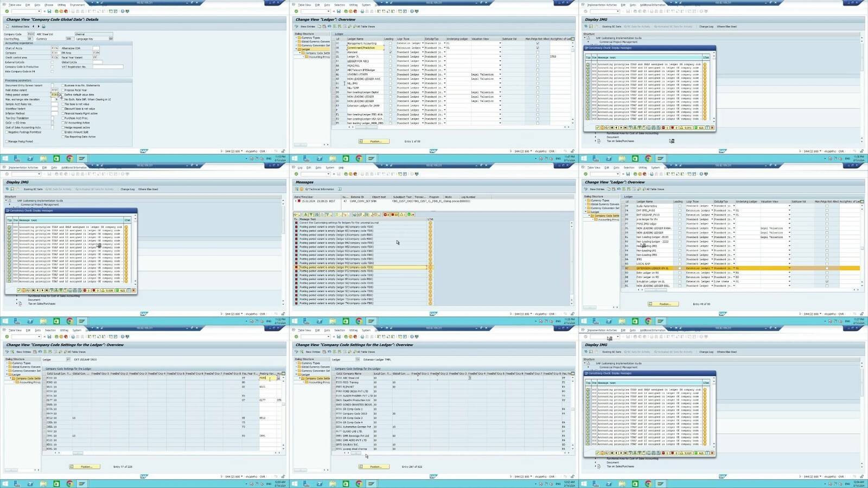Toggle Define default value date checkbox
Image resolution: width=868 pixels, height=488 pixels.
click(63, 94)
